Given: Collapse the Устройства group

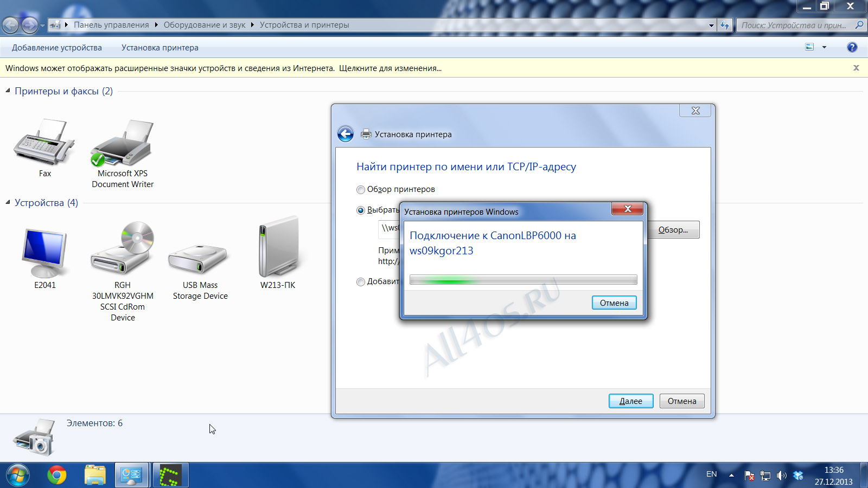Looking at the screenshot, I should 8,202.
